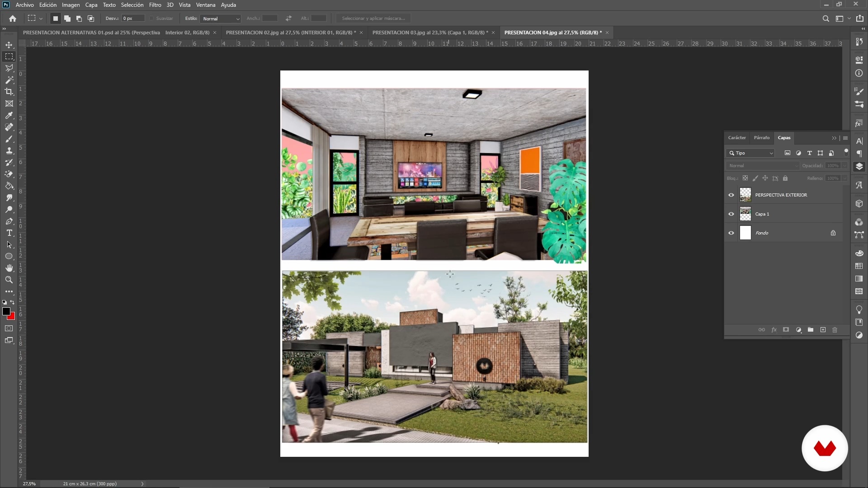The height and width of the screenshot is (488, 868).
Task: Click the Home icon in options bar
Action: point(13,19)
